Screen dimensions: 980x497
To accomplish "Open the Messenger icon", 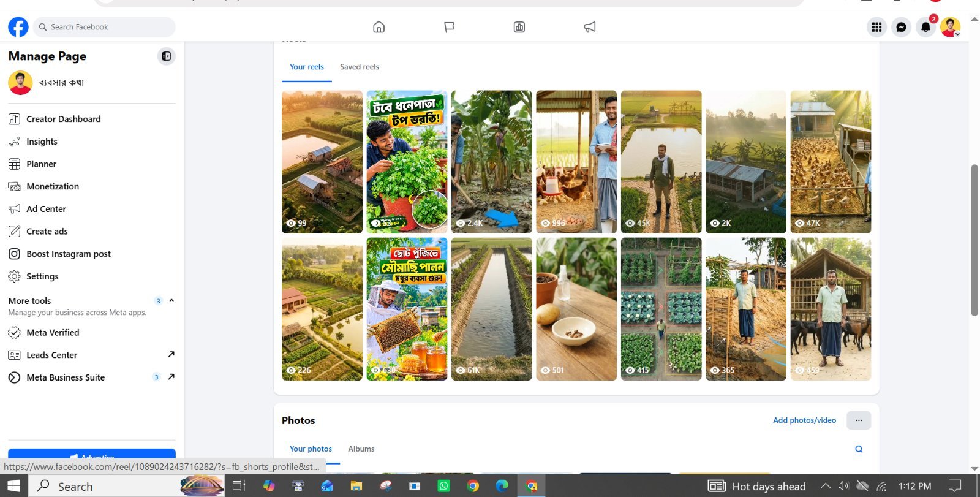I will [901, 27].
